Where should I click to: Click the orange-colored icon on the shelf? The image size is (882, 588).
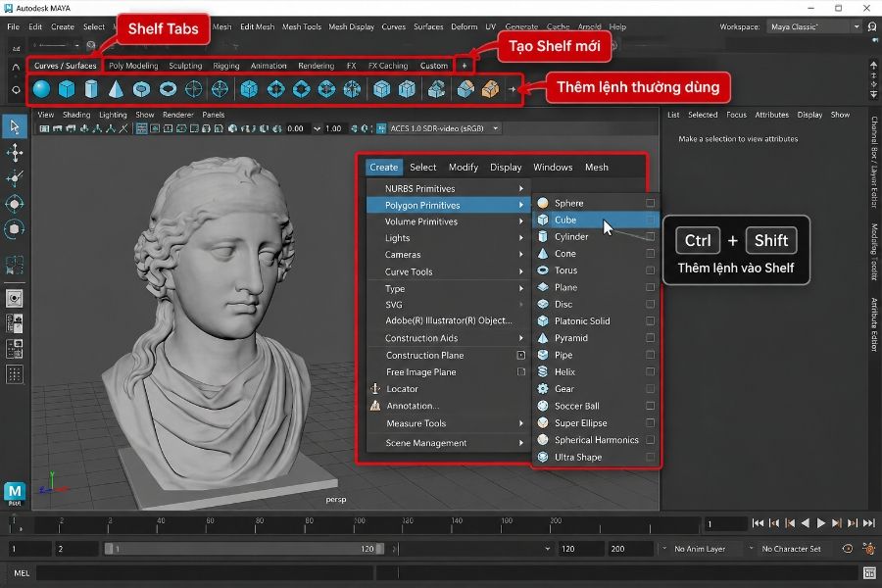tap(491, 89)
